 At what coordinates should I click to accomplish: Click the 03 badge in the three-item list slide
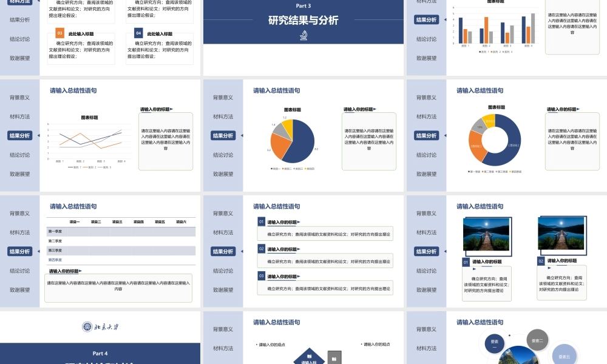[261, 276]
